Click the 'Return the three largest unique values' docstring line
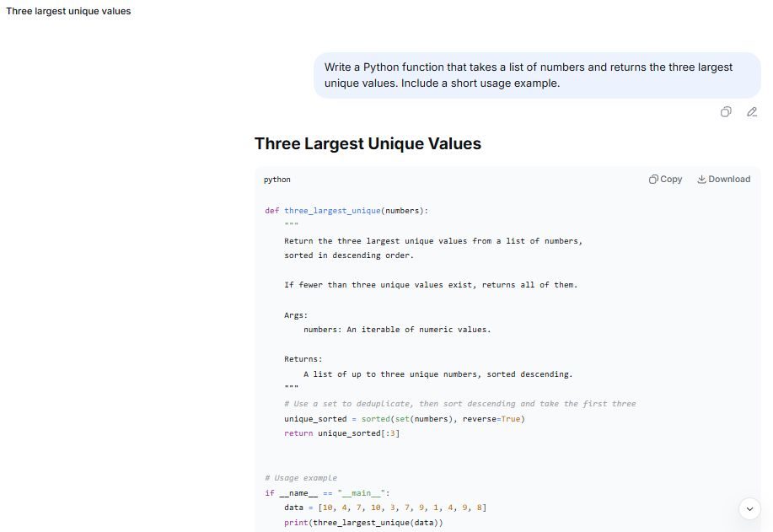Screen dimensions: 773x532 [x=433, y=241]
